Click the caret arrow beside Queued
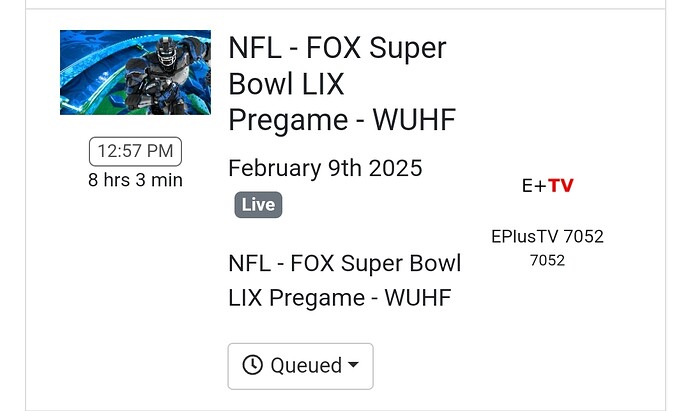Viewport: 690px width, 411px height. 353,366
